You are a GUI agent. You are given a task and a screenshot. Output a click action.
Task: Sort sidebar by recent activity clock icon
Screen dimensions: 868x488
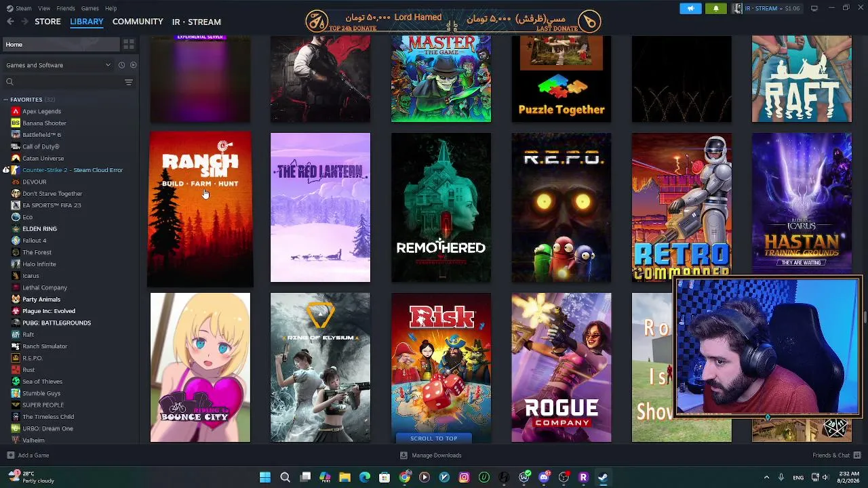coord(121,65)
